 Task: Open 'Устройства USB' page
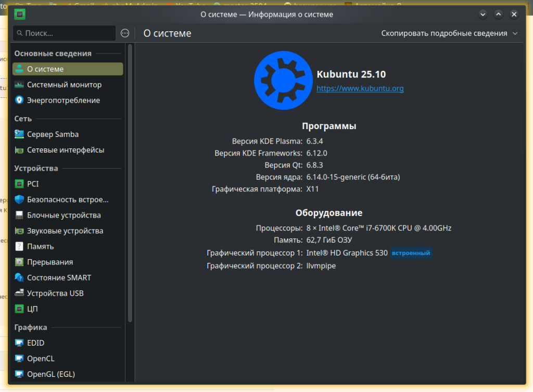pyautogui.click(x=68, y=294)
